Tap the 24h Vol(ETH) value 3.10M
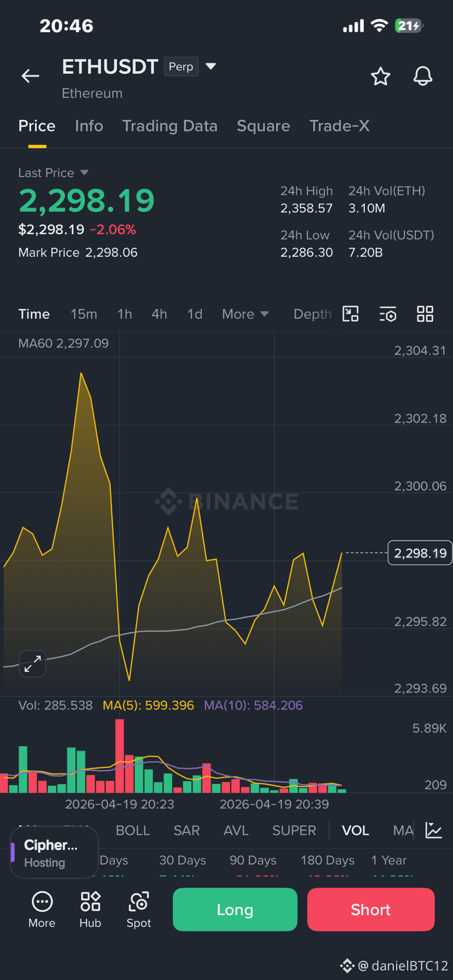Viewport: 453px width, 980px height. (x=367, y=208)
